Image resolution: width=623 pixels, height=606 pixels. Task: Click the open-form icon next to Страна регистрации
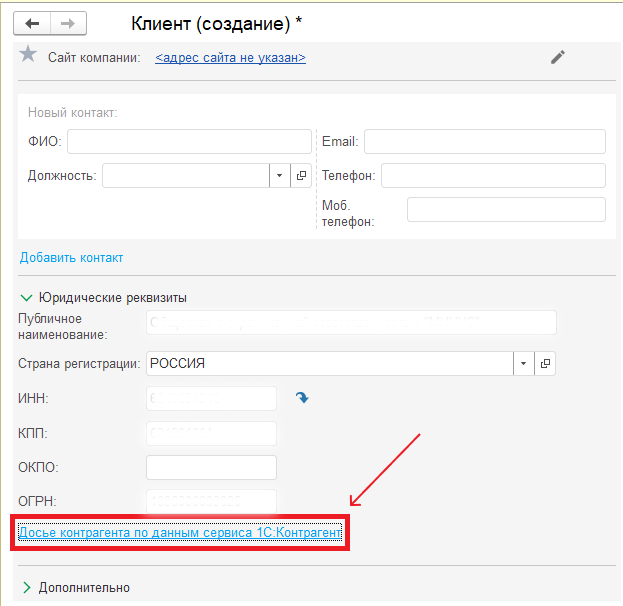545,363
